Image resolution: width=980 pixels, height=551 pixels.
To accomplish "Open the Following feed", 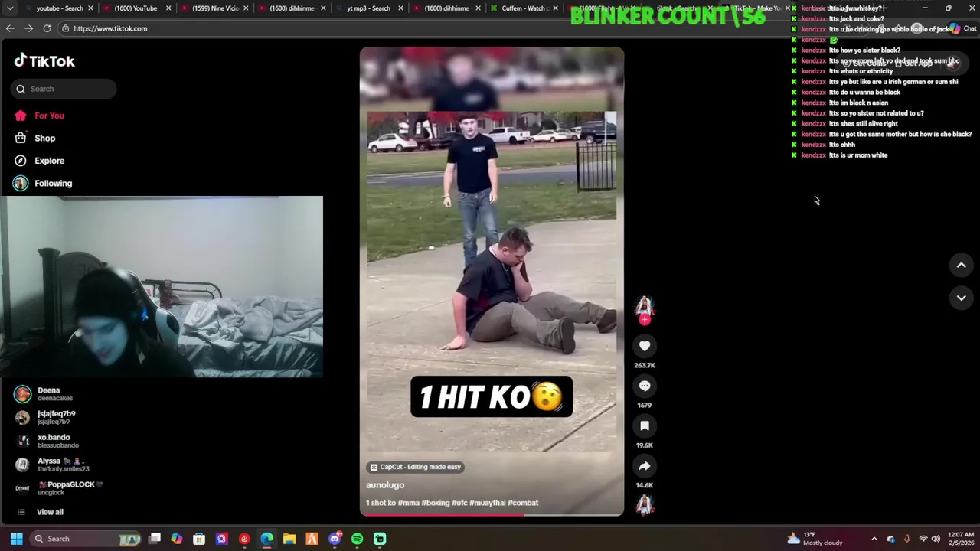I will tap(53, 183).
